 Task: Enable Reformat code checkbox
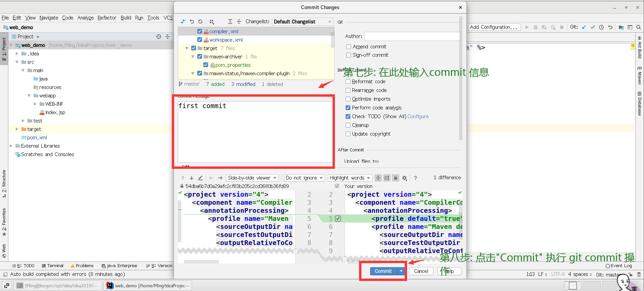[x=348, y=82]
